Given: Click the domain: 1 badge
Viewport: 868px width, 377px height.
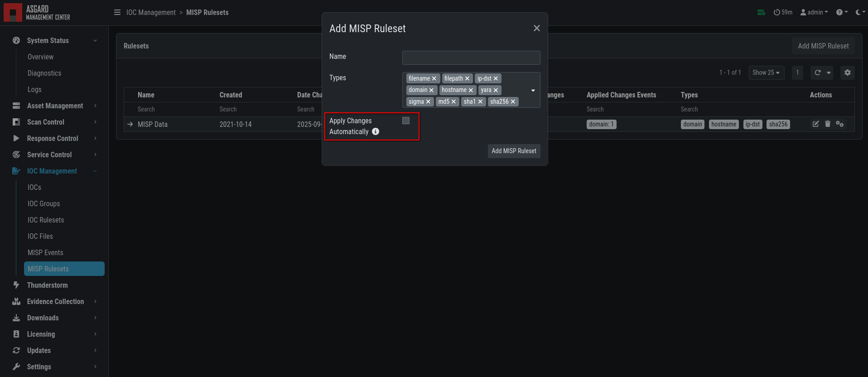Looking at the screenshot, I should click(601, 124).
